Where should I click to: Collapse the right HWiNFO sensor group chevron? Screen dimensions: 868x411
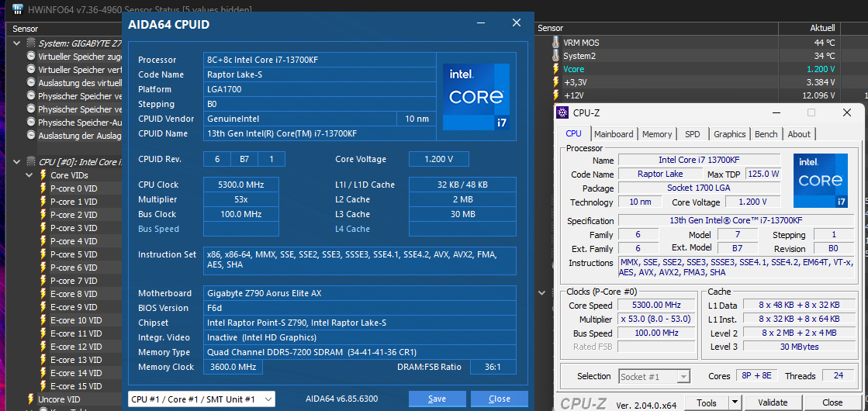tap(543, 292)
